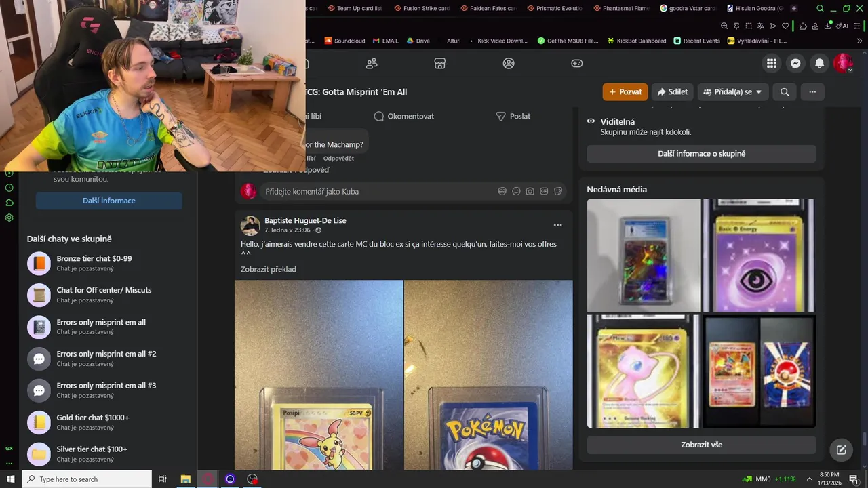Expand the Přidal(a) se dropdown
868x488 pixels.
(733, 91)
